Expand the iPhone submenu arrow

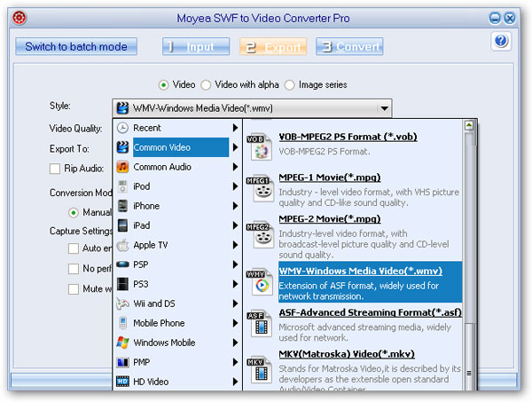click(x=235, y=206)
